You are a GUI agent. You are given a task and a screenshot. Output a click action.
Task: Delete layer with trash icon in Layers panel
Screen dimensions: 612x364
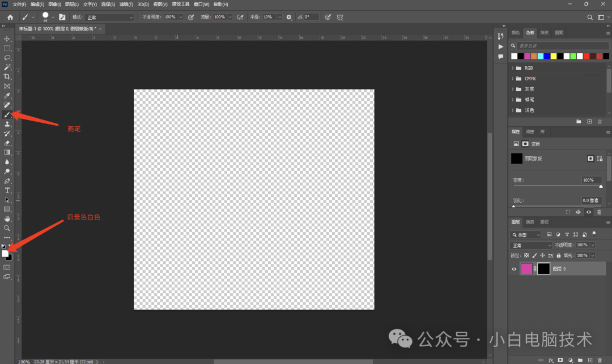[600, 360]
